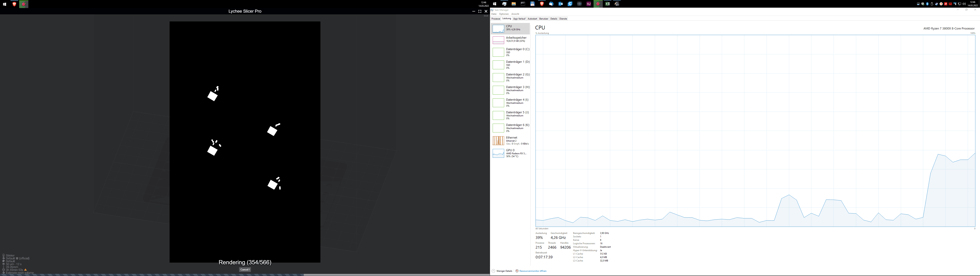980x276 pixels.
Task: Switch to the Prozesse tab
Action: [496, 19]
